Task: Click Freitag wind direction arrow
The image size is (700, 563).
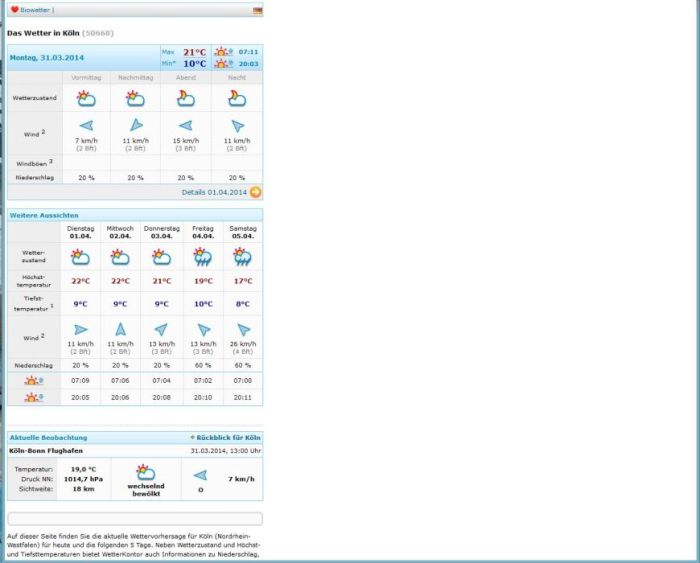Action: click(x=204, y=329)
